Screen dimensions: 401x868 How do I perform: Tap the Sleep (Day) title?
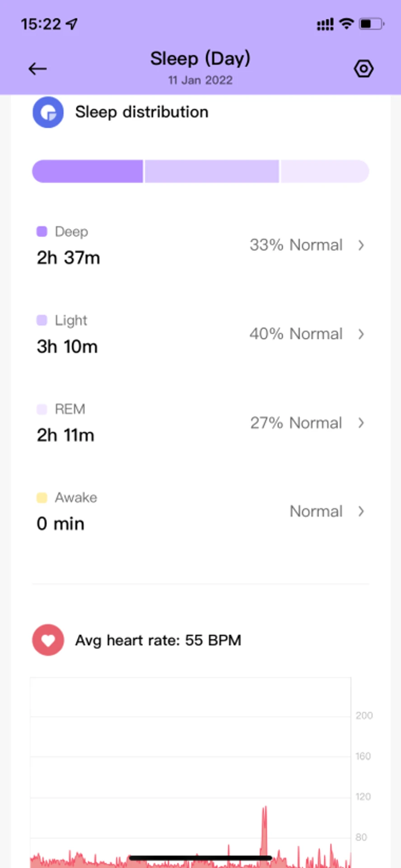pyautogui.click(x=200, y=59)
